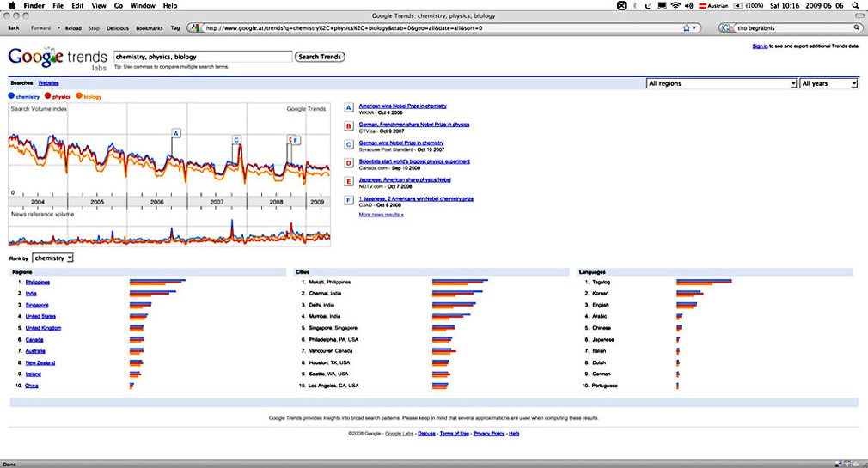Click the bookmark star in address bar
Screen dimensions: 868x468
[x=687, y=27]
